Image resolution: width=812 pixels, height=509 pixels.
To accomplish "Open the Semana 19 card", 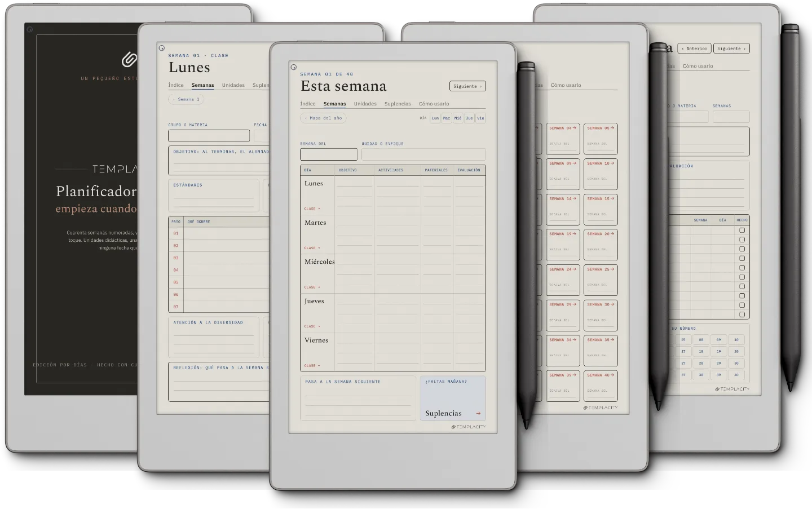I will point(563,245).
